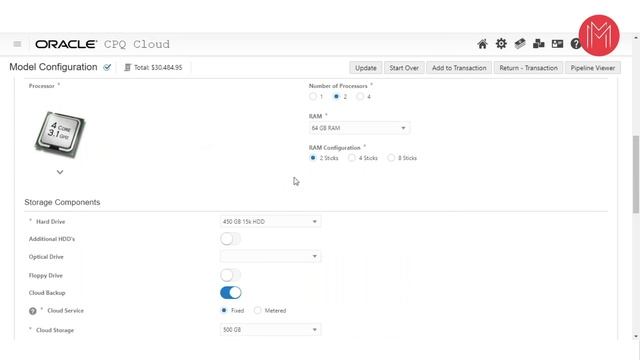
Task: Expand the chevron below processor image
Action: (60, 172)
